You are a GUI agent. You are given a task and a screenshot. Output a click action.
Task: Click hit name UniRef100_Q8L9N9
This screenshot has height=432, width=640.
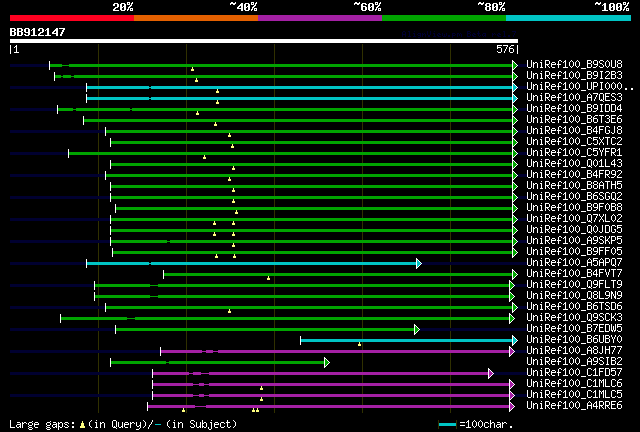(574, 296)
